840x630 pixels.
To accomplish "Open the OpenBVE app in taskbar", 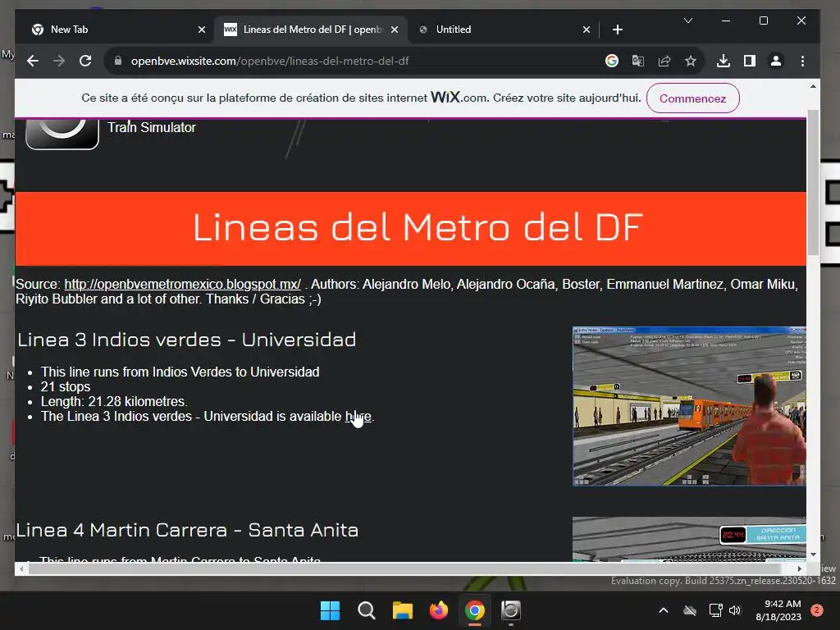I will point(510,610).
